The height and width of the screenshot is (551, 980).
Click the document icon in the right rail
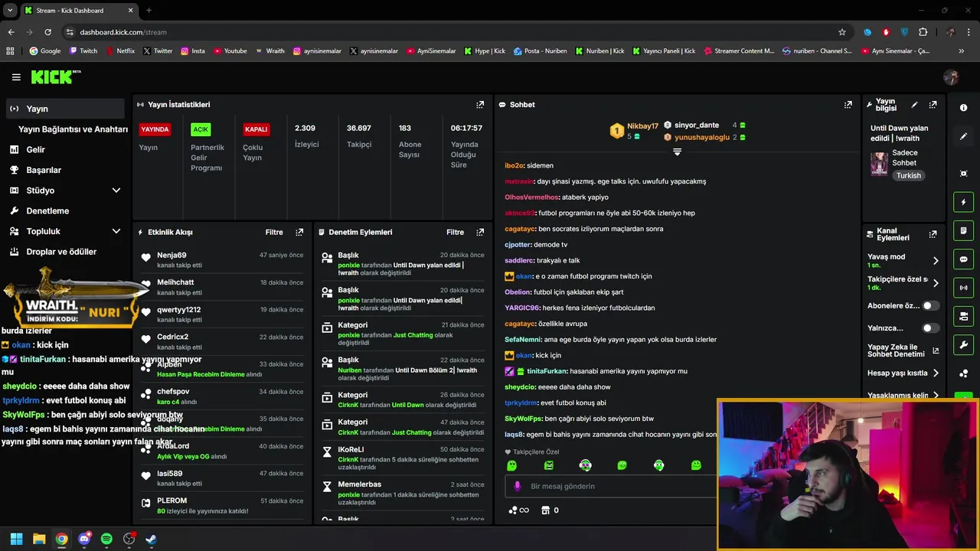click(963, 230)
